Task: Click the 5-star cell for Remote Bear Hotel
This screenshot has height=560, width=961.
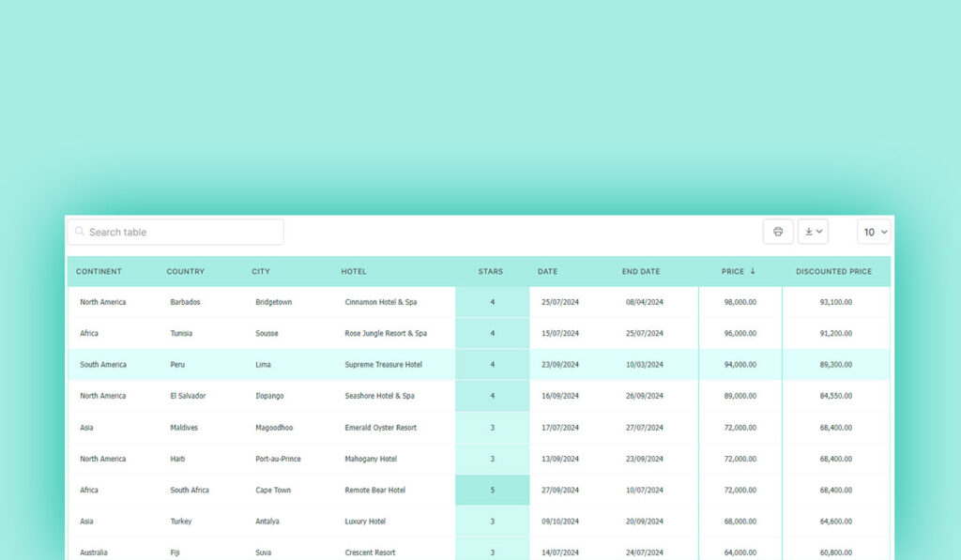Action: point(492,490)
